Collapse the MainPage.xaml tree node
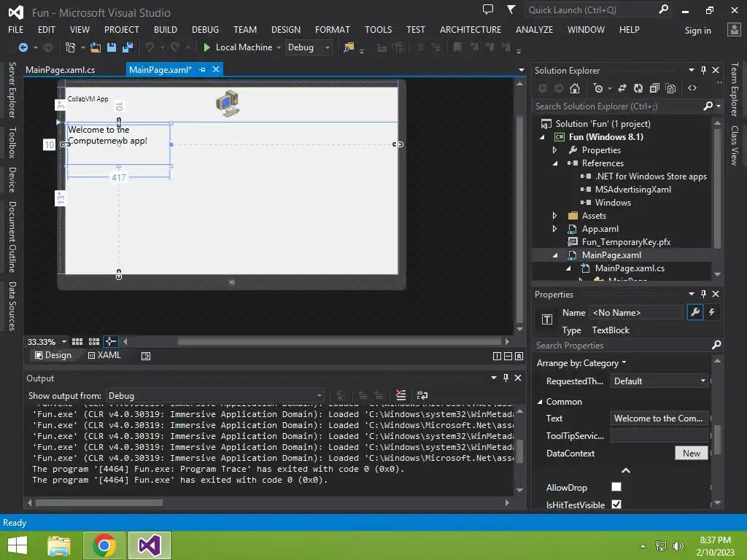This screenshot has width=747, height=560. coord(555,255)
